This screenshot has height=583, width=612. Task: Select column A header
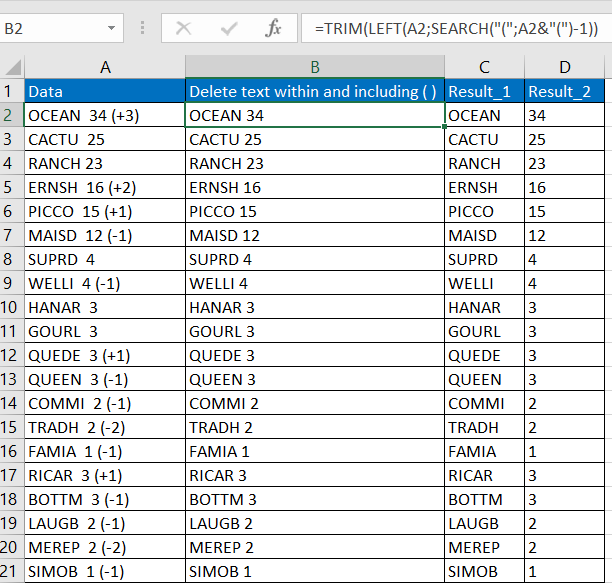104,67
